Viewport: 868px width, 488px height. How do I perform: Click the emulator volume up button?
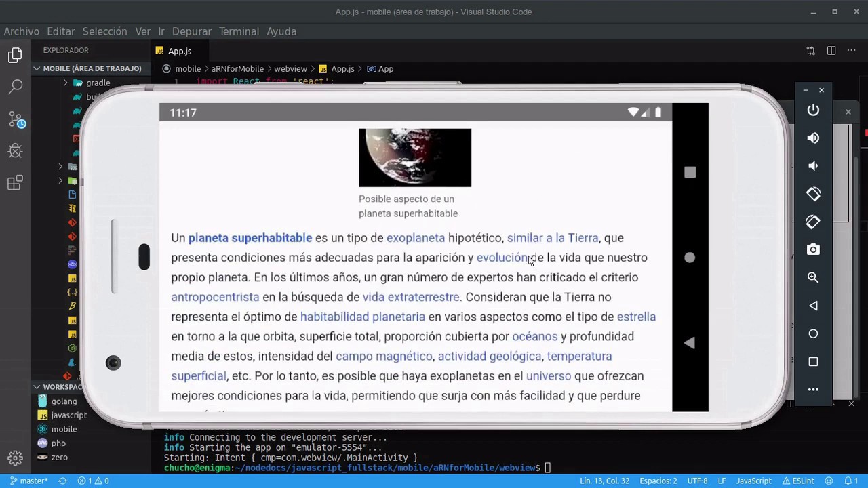(x=813, y=138)
